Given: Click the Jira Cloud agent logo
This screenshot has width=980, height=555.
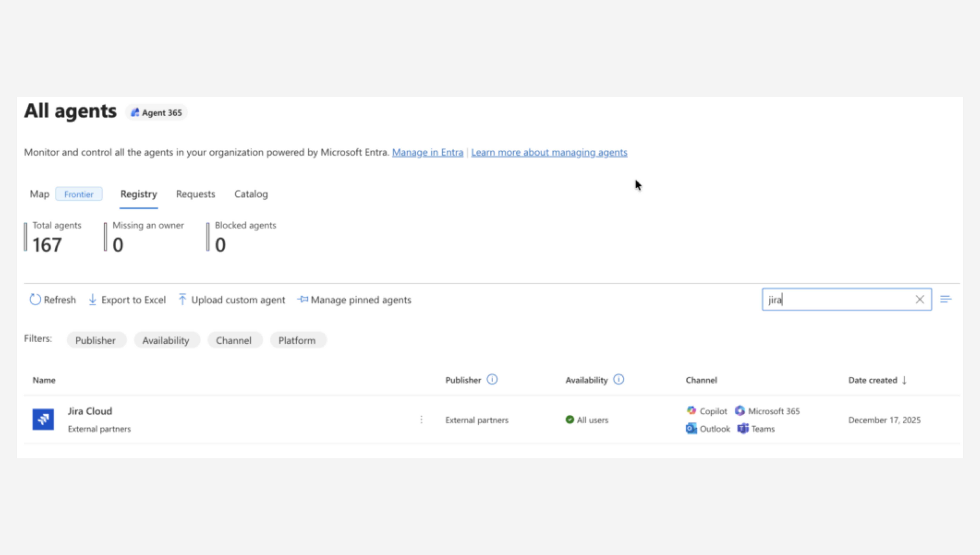Looking at the screenshot, I should (43, 419).
